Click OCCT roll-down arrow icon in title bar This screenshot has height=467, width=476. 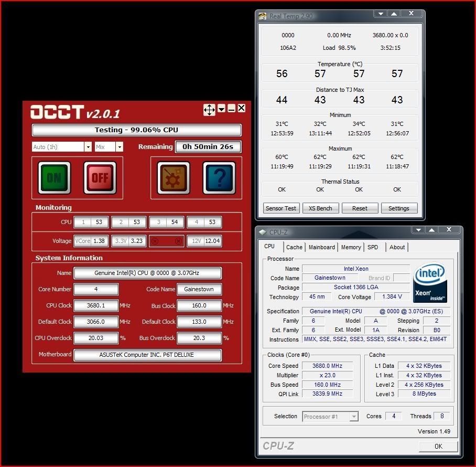pyautogui.click(x=222, y=108)
